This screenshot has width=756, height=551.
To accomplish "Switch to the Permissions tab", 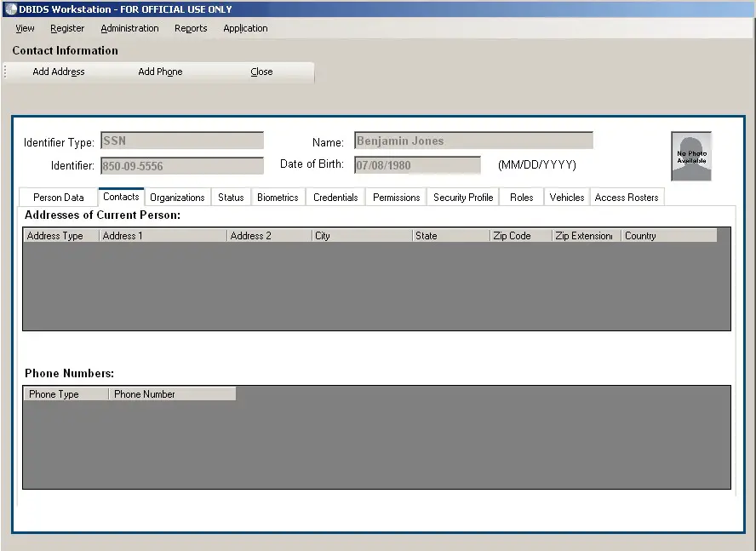I will tap(395, 197).
